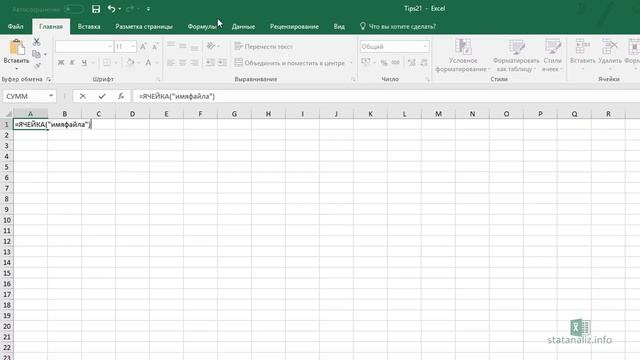Image resolution: width=640 pixels, height=360 pixels.
Task: Open the Число group dialog launcher
Action: tap(427, 79)
